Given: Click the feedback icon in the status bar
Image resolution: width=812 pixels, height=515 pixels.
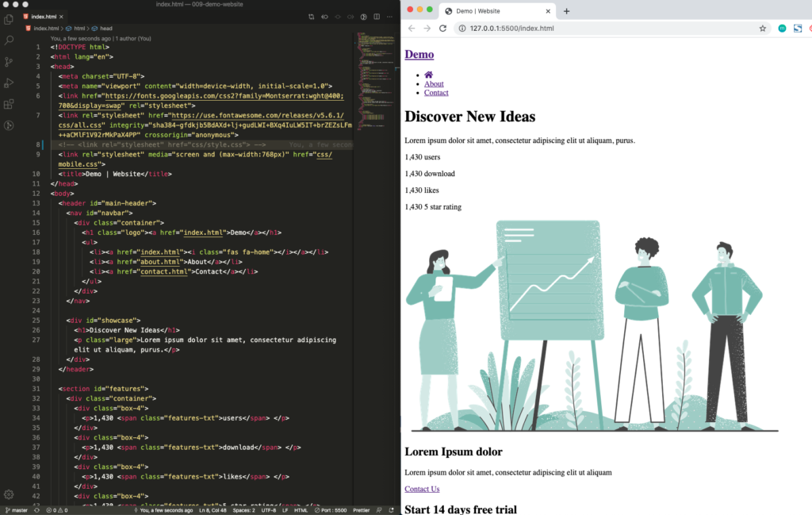Looking at the screenshot, I should 379,510.
